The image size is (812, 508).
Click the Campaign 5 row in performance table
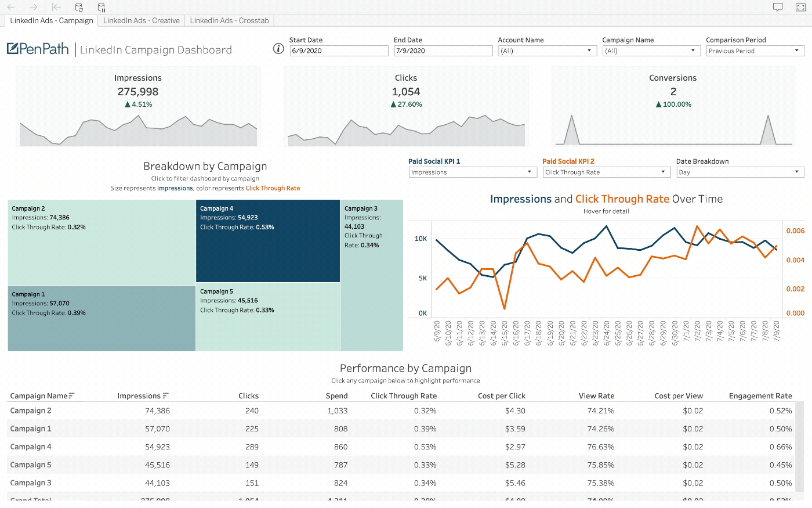click(x=401, y=464)
